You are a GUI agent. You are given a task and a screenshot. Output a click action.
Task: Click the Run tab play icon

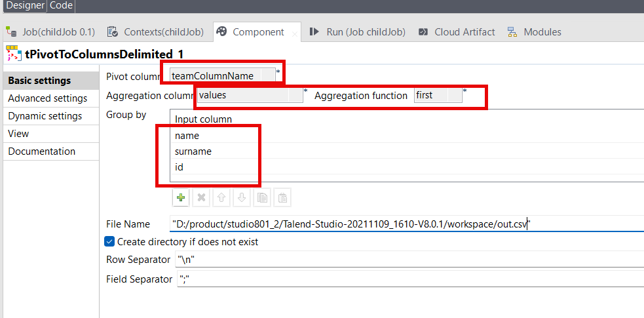pos(314,31)
